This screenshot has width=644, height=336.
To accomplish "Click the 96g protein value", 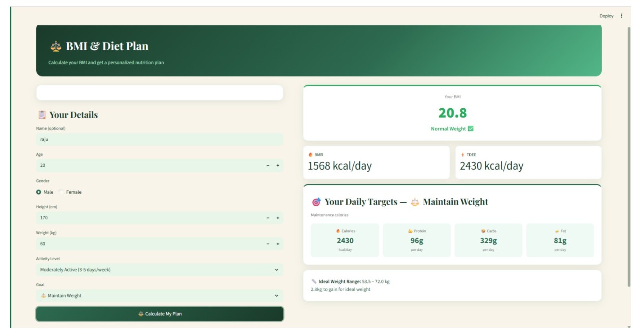I will pyautogui.click(x=417, y=241).
